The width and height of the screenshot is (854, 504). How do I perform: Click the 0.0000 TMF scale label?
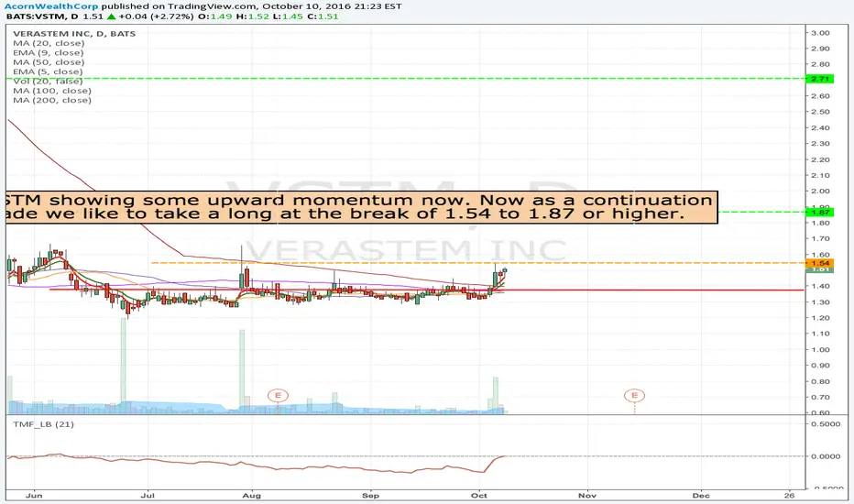(826, 456)
